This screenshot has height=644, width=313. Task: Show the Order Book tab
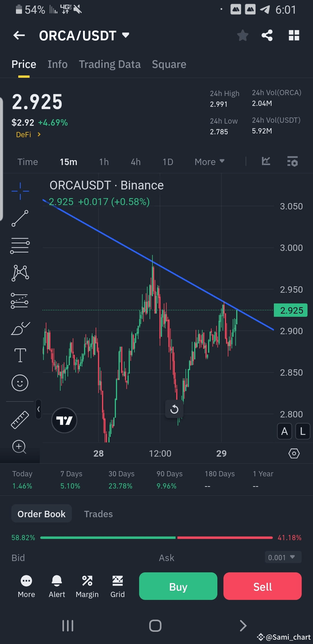pos(41,514)
